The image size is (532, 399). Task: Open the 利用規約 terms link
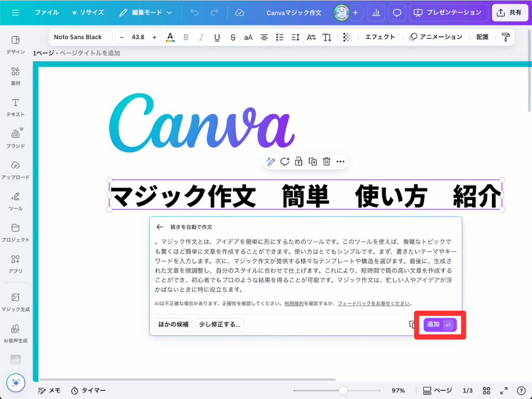coord(294,303)
